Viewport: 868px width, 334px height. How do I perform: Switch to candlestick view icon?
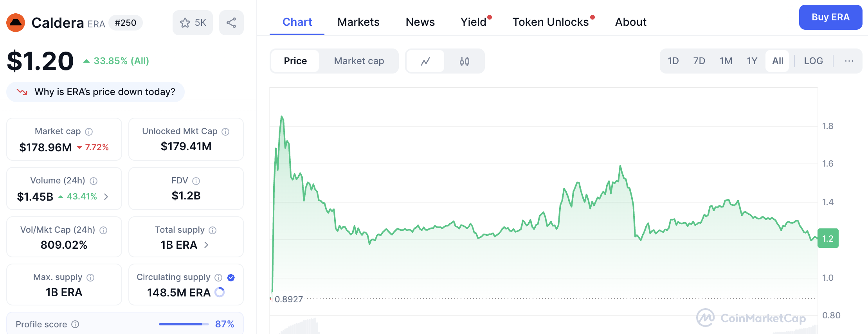(465, 61)
